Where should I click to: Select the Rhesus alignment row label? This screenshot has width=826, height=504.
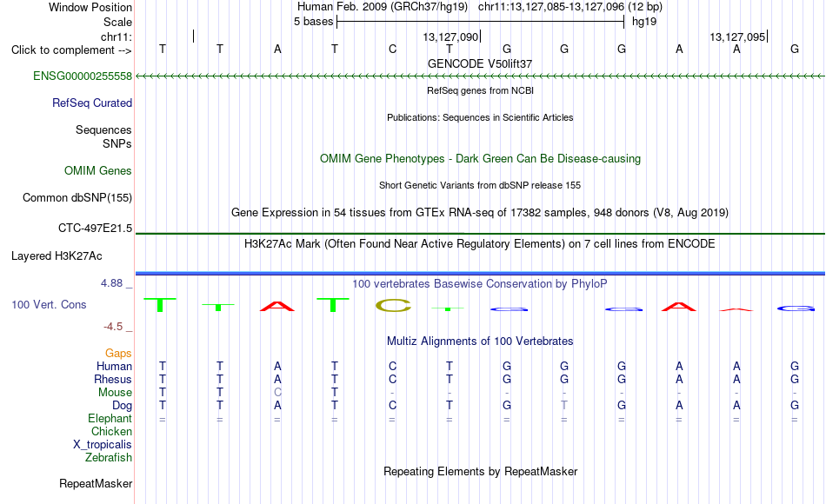pos(113,379)
